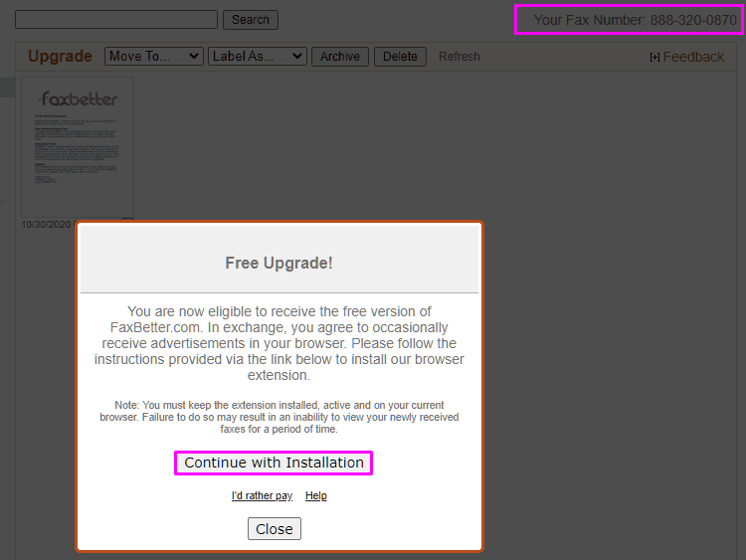Click the Delete button
Viewport: 746px width, 560px height.
click(400, 57)
